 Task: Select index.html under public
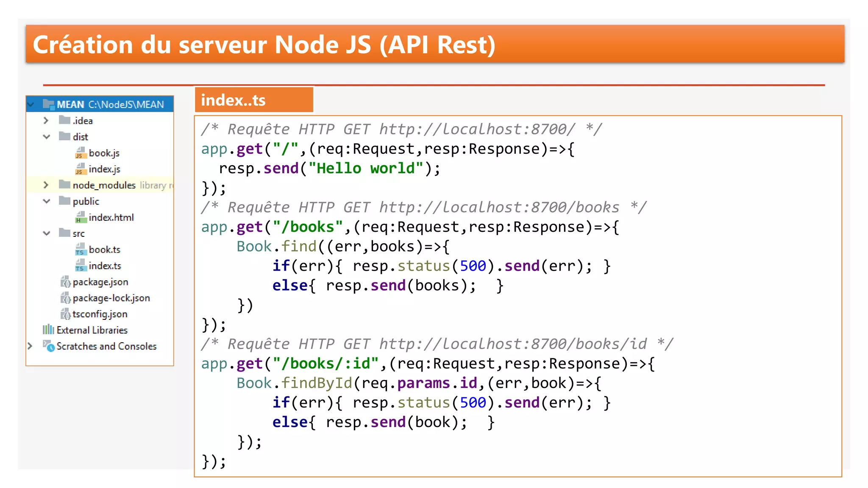coord(111,217)
